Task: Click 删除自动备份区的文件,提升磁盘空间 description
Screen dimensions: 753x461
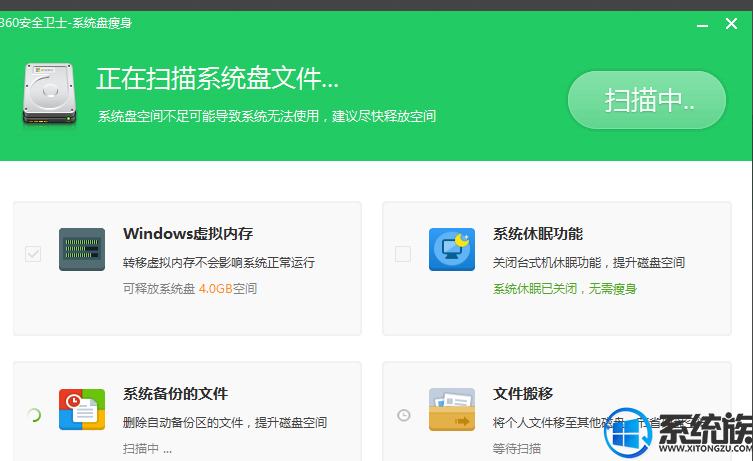Action: click(x=225, y=423)
